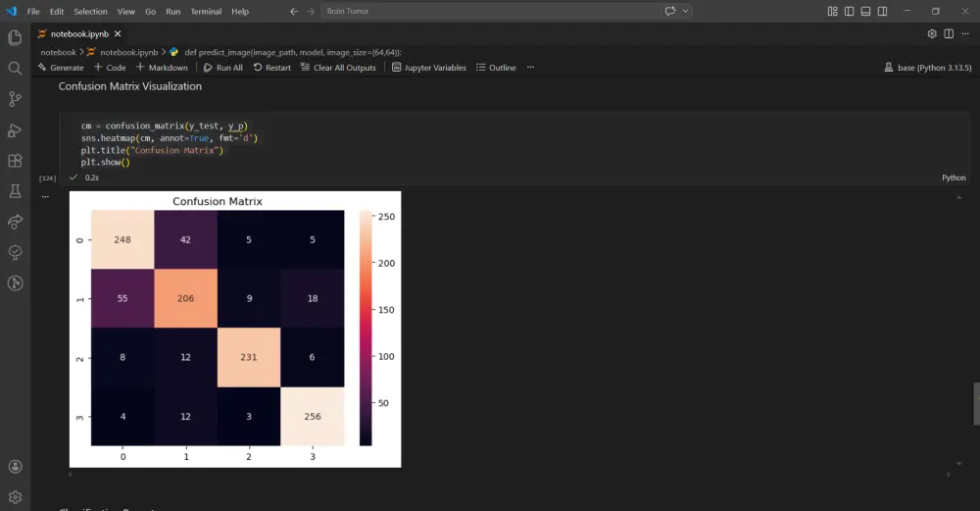This screenshot has height=511, width=980.
Task: Click the cell execution success checkmark
Action: click(73, 178)
